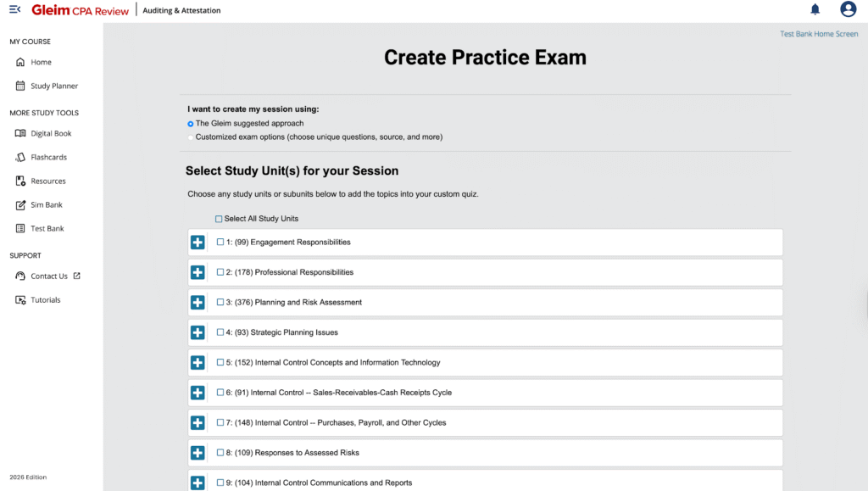Choose Customized exam options radio button
The width and height of the screenshot is (868, 491).
[x=190, y=137]
